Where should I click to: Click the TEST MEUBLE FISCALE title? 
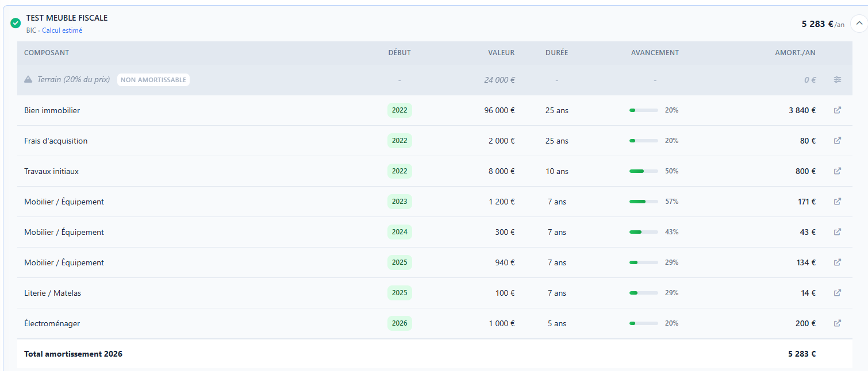67,18
